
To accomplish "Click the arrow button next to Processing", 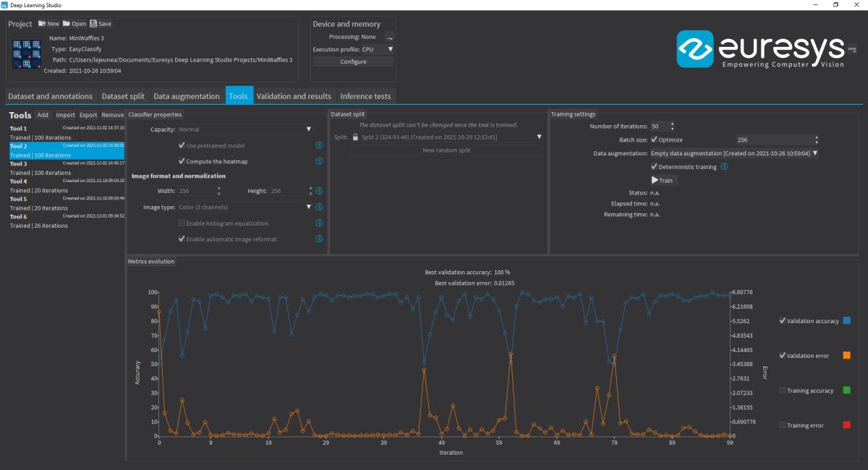I will [389, 37].
